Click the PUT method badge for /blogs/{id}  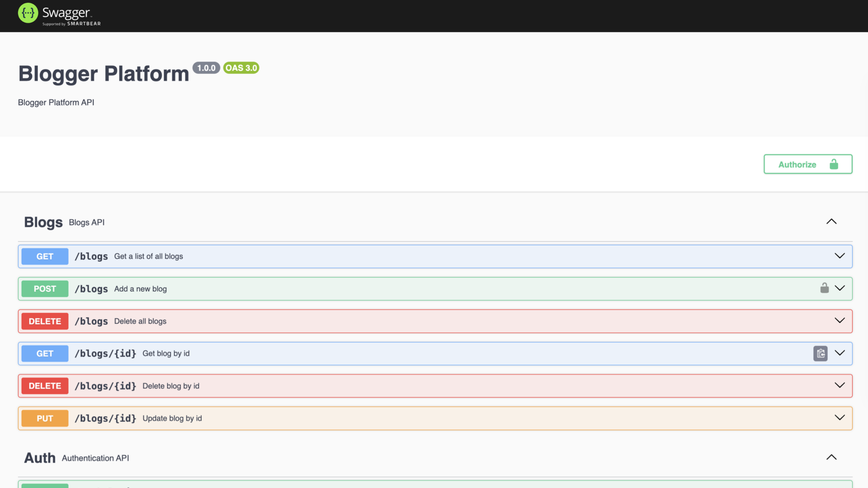pos(45,418)
